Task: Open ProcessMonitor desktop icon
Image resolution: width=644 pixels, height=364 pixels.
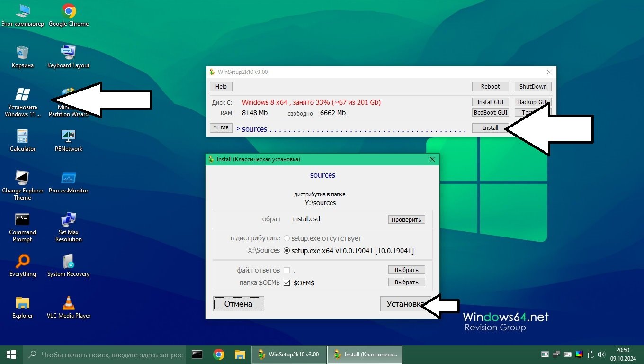Action: pos(69,179)
